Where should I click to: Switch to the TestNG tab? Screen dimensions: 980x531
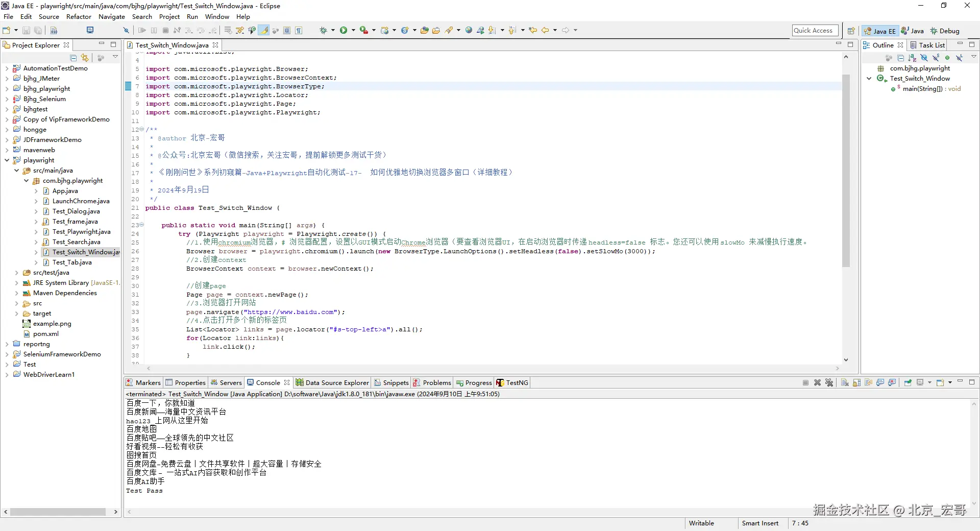click(512, 382)
